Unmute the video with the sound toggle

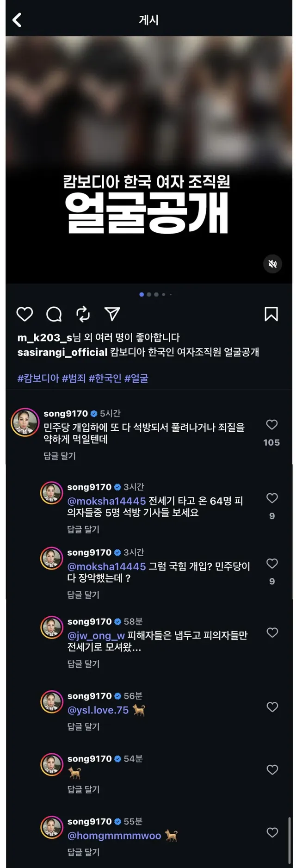click(272, 264)
